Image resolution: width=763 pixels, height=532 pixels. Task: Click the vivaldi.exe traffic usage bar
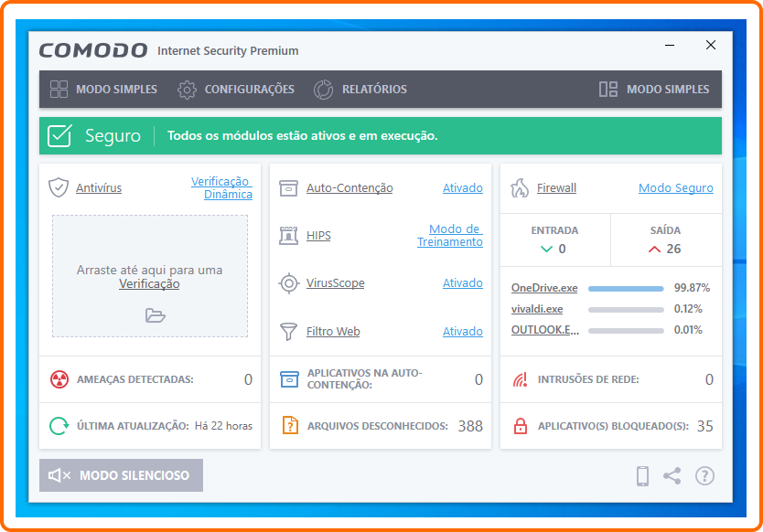626,310
